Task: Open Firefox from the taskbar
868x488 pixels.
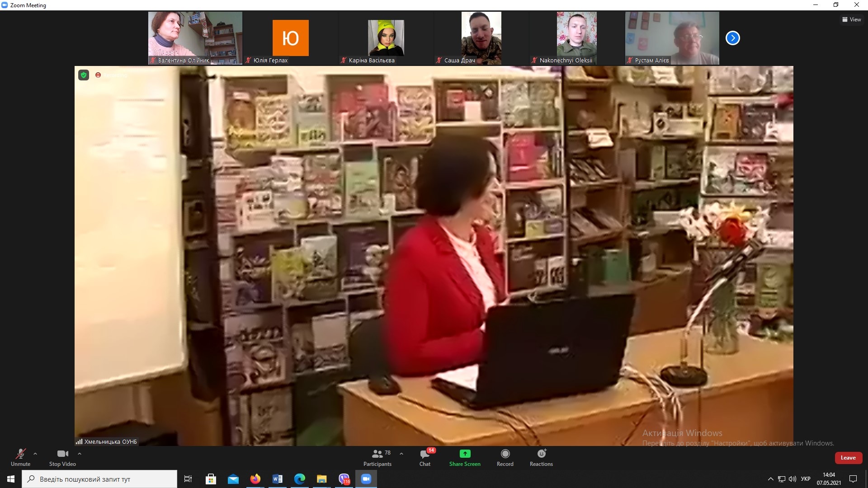Action: tap(255, 479)
